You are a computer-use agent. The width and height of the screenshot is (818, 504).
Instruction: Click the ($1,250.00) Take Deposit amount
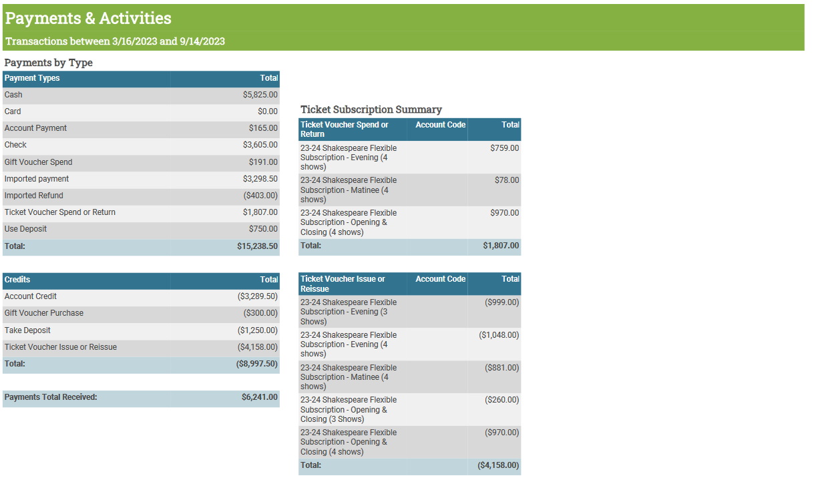click(258, 330)
